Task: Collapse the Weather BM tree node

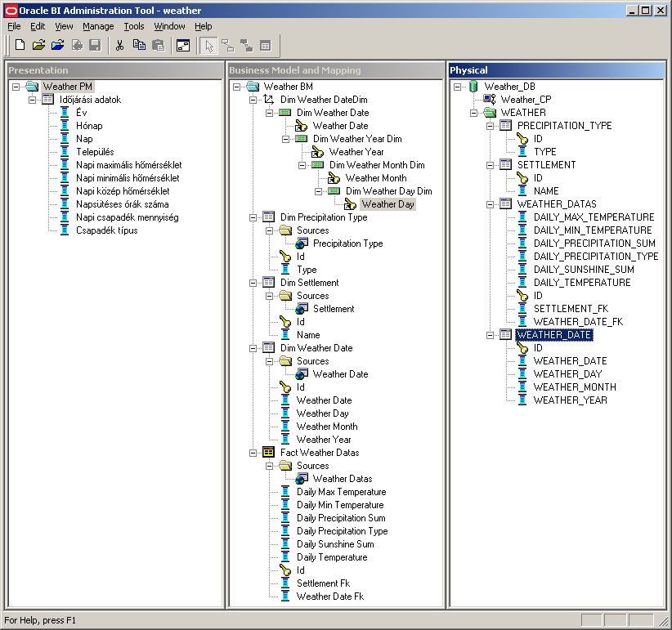Action: pyautogui.click(x=236, y=87)
